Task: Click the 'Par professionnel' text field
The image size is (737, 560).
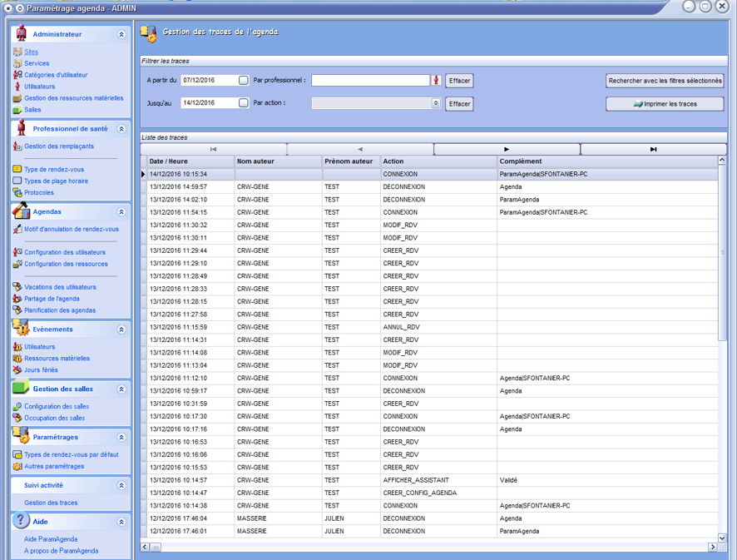Action: click(x=370, y=81)
